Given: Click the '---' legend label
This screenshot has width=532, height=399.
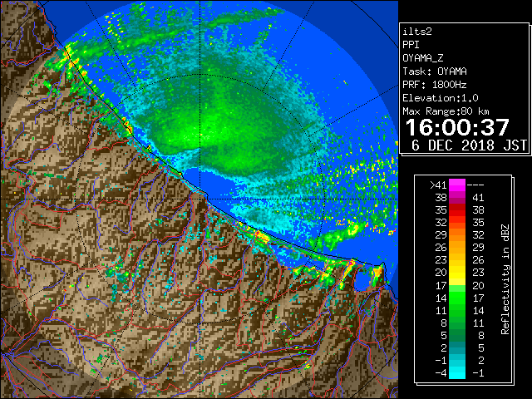Looking at the screenshot, I should click(x=475, y=185).
